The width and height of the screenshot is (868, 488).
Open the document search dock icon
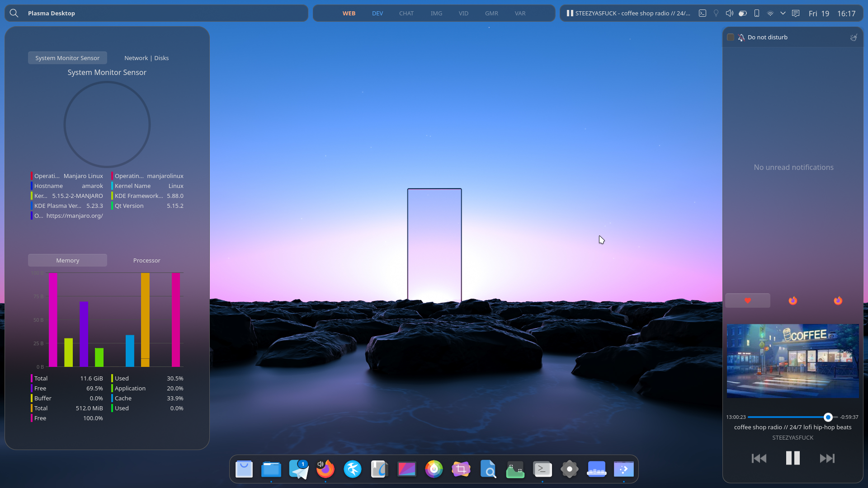(488, 469)
